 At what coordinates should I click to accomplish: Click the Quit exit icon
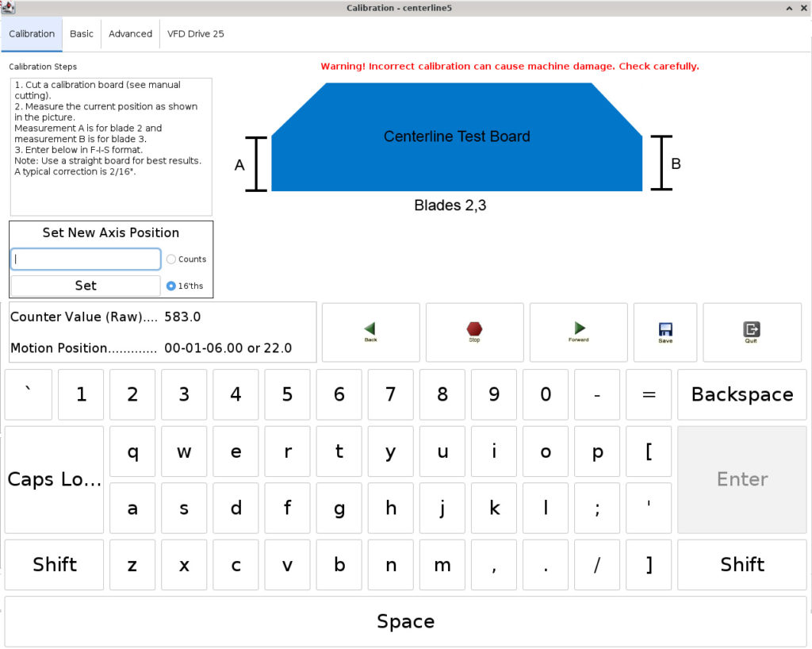(x=752, y=332)
